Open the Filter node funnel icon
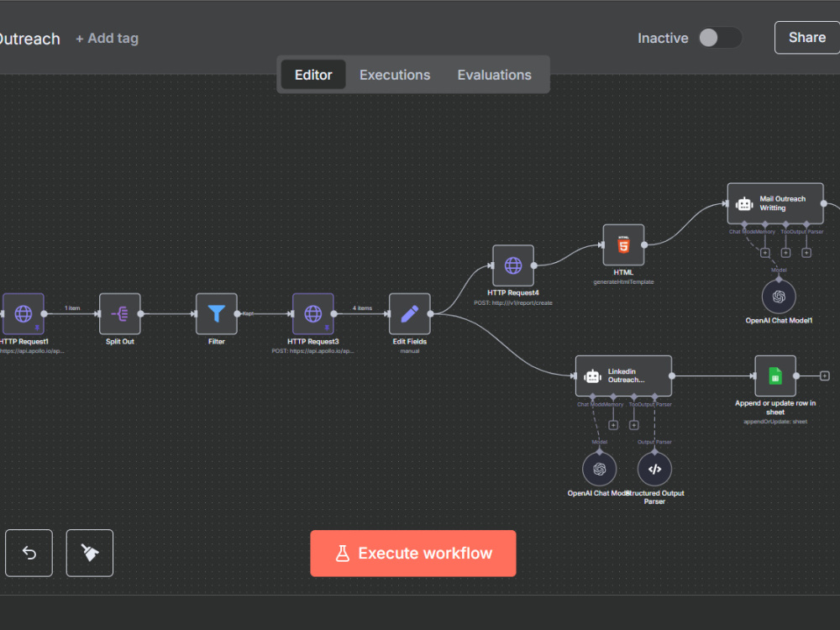This screenshot has width=840, height=630. click(217, 314)
